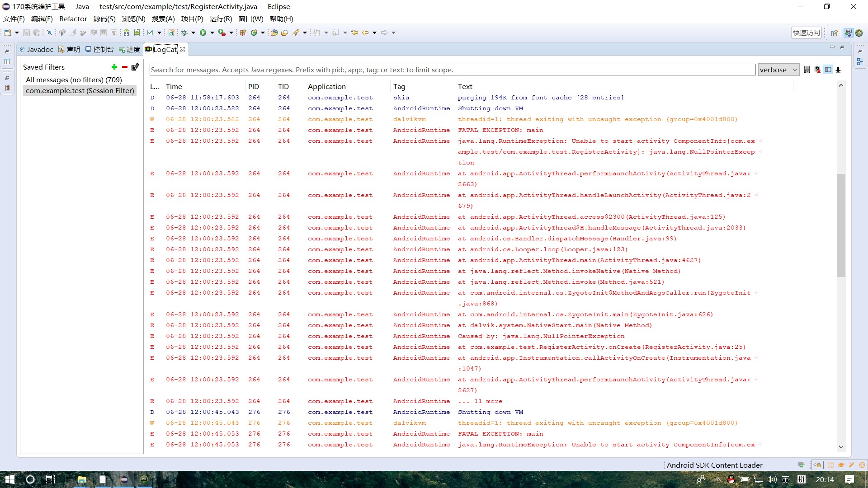Switch to the 控制台 console tab
Image resolution: width=868 pixels, height=488 pixels.
point(99,49)
